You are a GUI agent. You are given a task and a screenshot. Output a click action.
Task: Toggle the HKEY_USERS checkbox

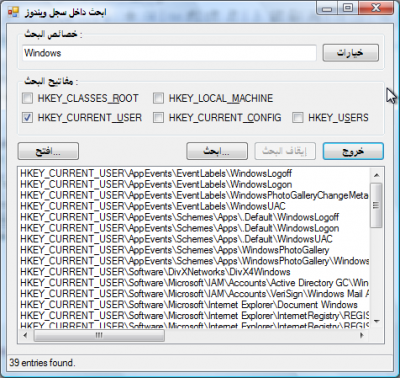(x=298, y=118)
